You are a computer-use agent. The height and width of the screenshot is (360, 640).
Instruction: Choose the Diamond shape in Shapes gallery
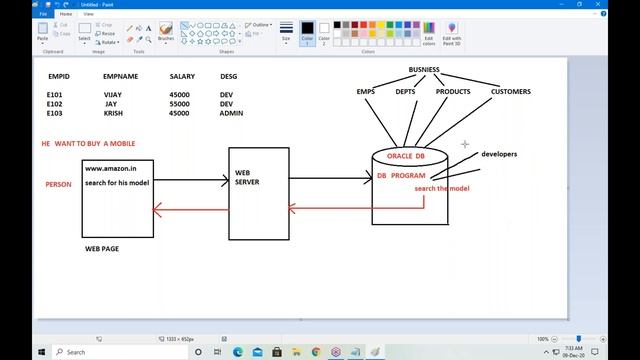[192, 33]
